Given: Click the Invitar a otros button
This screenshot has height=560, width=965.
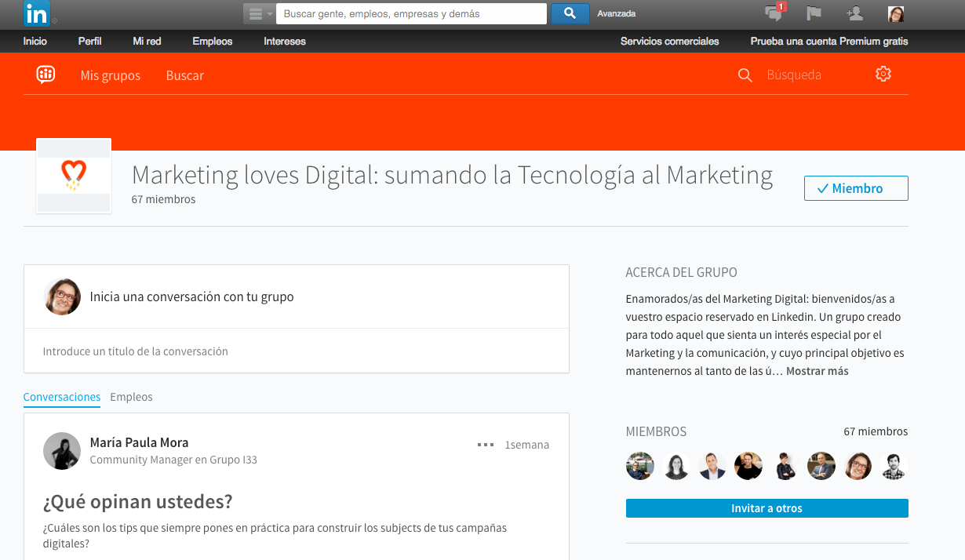Looking at the screenshot, I should point(767,507).
